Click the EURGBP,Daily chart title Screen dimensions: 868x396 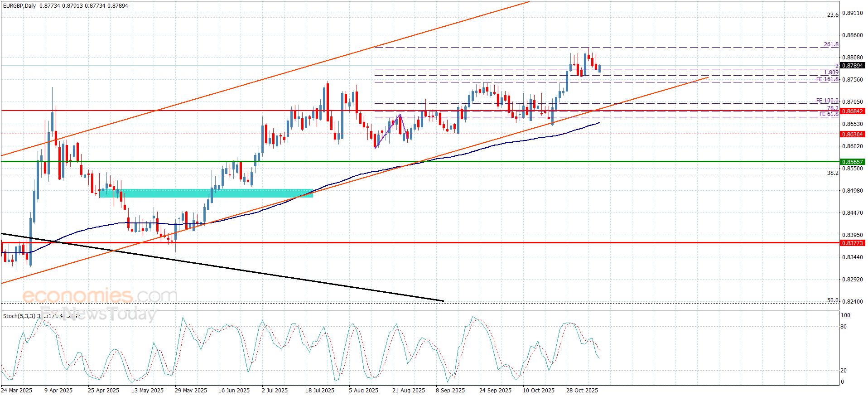20,5
